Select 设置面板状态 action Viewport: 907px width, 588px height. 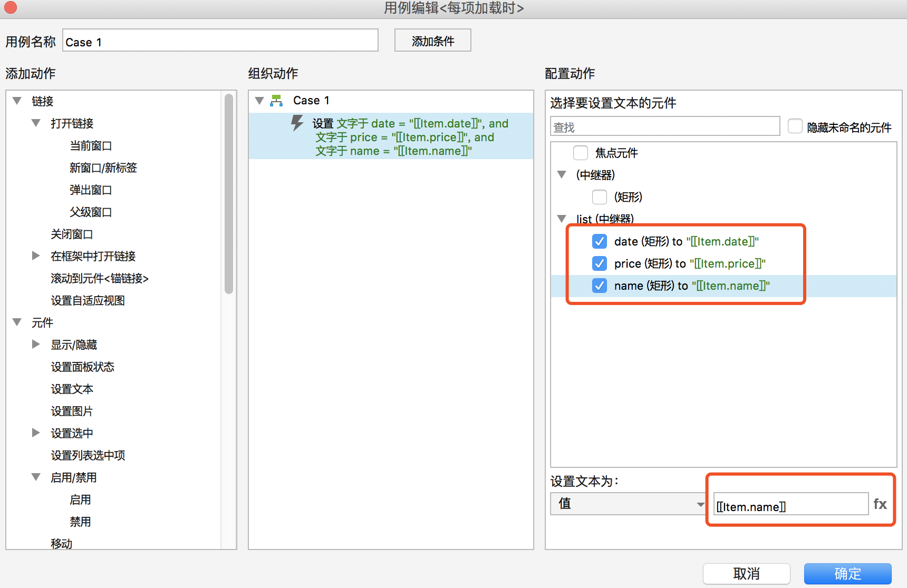tap(82, 367)
